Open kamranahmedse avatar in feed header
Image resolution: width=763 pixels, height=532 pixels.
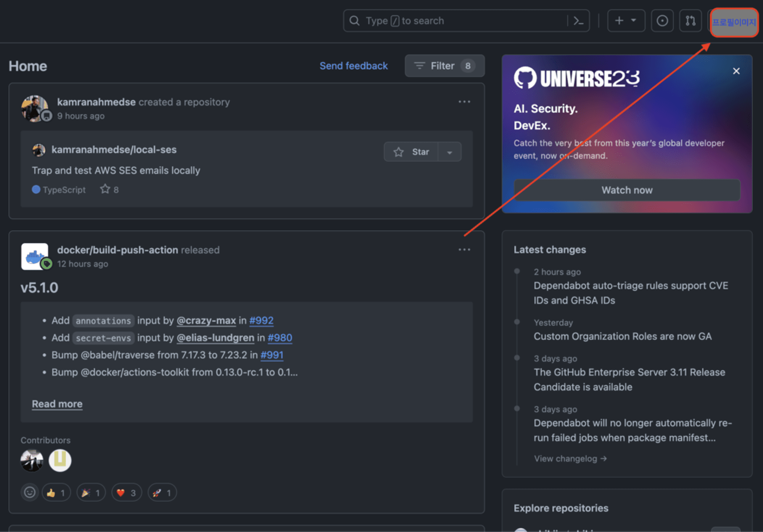(35, 109)
